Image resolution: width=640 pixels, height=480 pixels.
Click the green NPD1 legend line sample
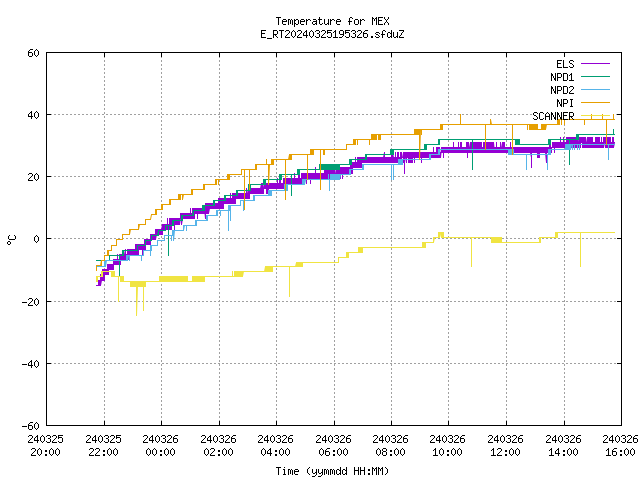coord(596,76)
